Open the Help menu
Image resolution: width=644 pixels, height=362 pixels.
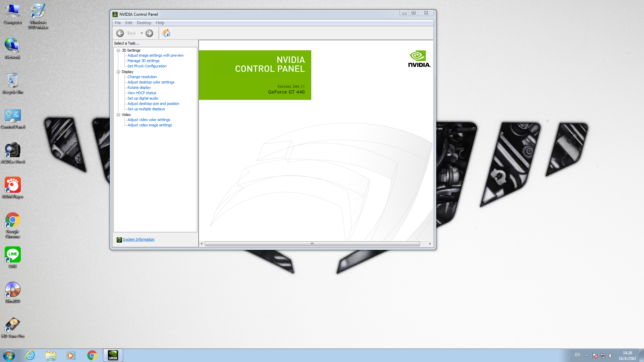[x=160, y=23]
